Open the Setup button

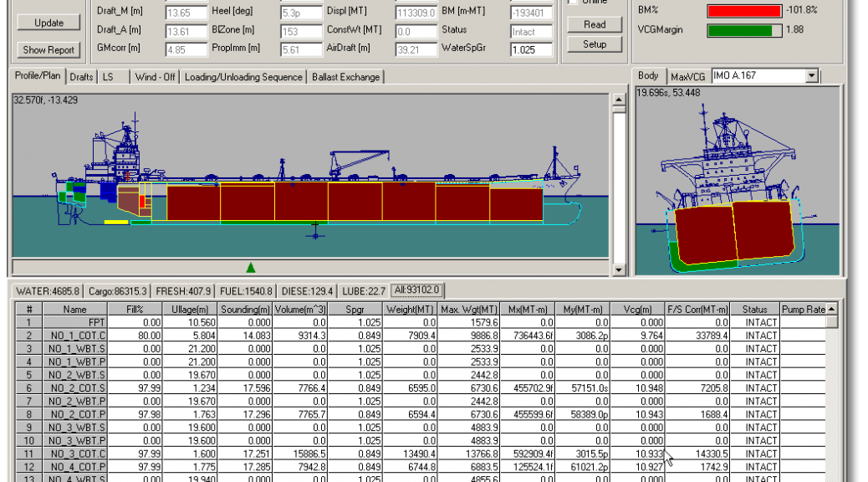(595, 44)
